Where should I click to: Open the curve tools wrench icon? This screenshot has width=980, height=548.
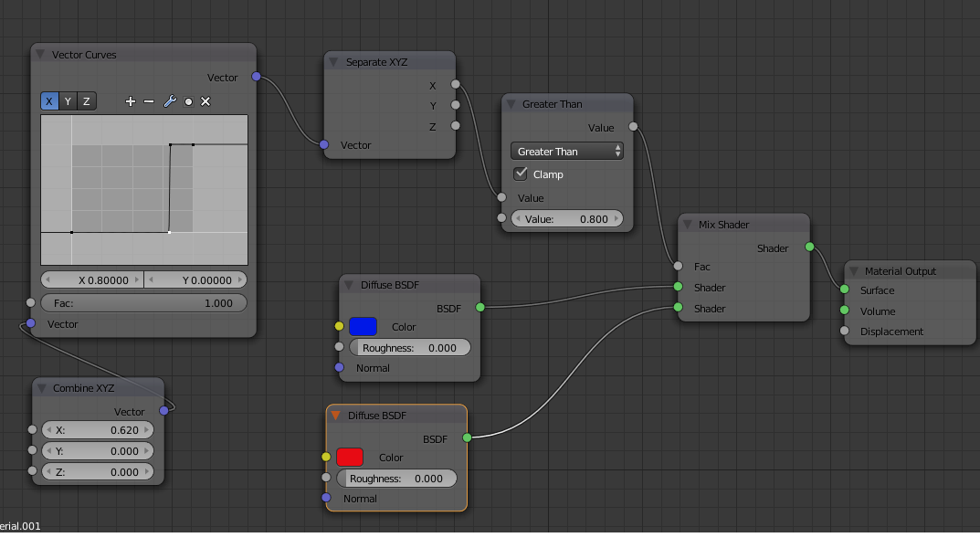click(169, 101)
